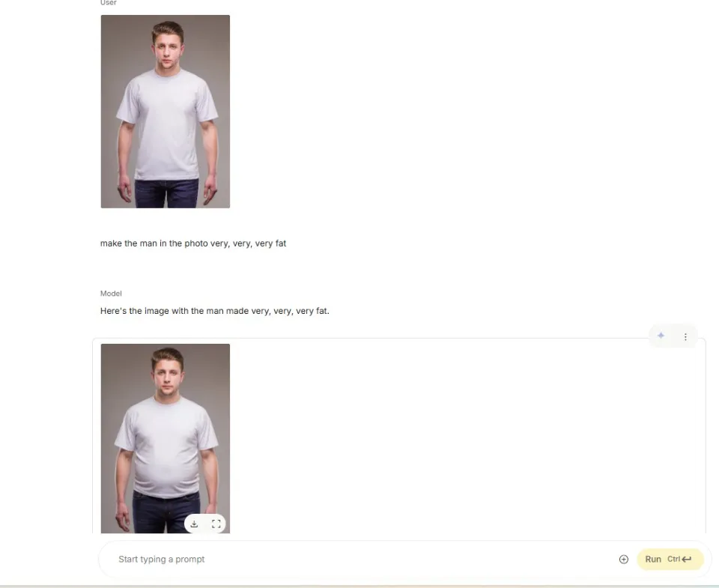
Task: Click the user prompt text about the man
Action: point(193,243)
